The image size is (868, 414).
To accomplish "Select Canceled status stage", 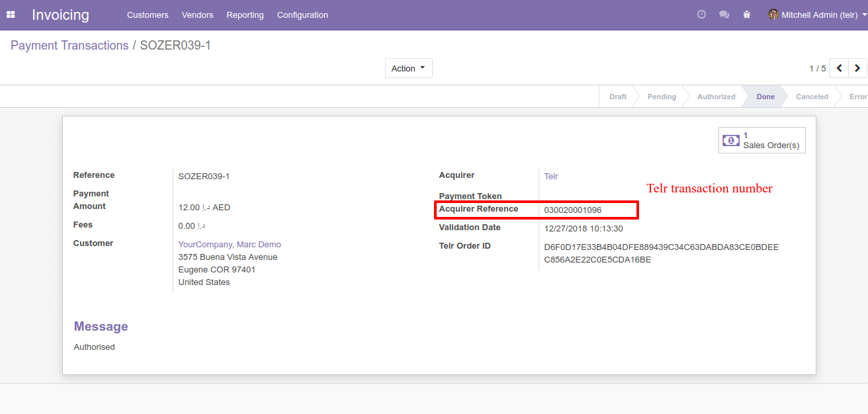I will (812, 97).
